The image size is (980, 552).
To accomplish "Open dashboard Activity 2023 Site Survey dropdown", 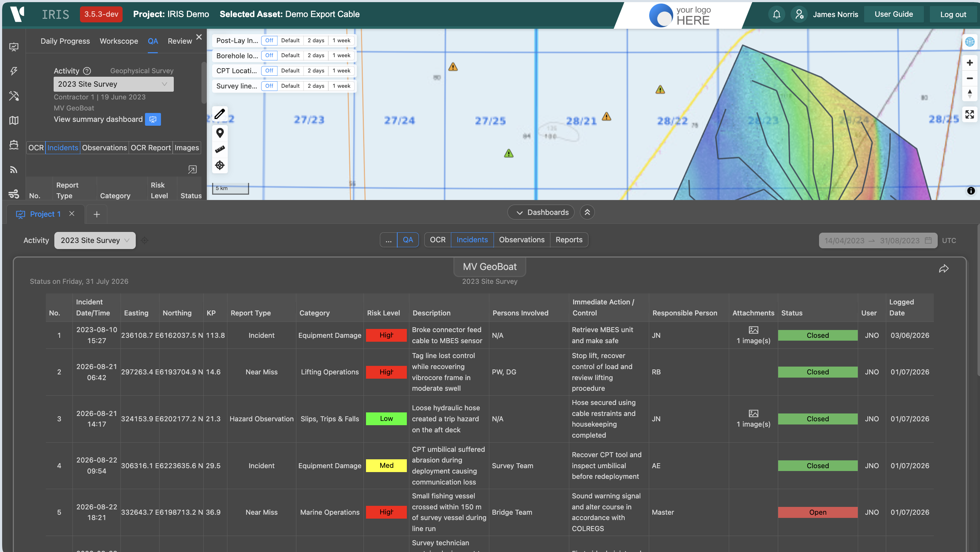I will point(95,240).
